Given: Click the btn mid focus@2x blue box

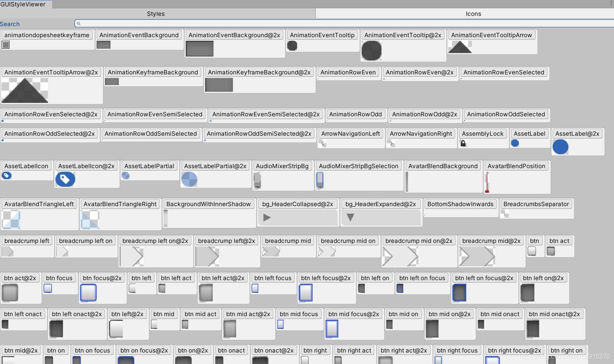Looking at the screenshot, I should (x=332, y=329).
